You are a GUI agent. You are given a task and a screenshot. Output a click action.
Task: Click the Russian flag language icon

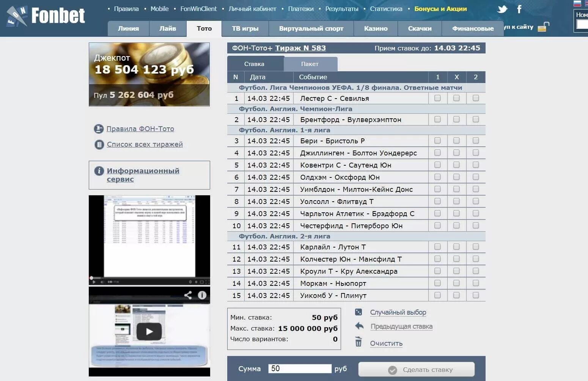[x=577, y=3]
